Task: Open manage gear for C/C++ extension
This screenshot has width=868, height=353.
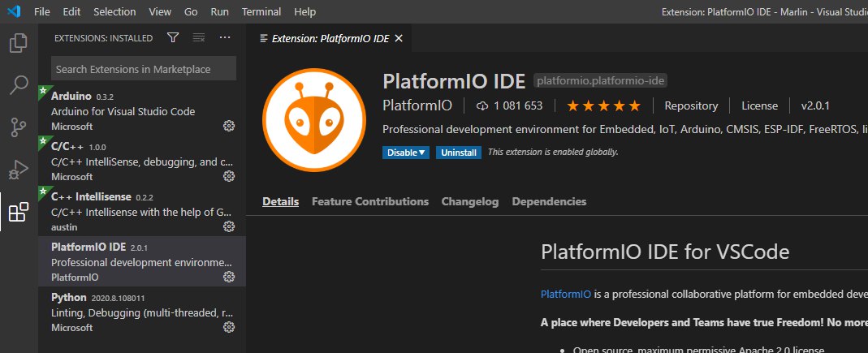Action: point(229,176)
